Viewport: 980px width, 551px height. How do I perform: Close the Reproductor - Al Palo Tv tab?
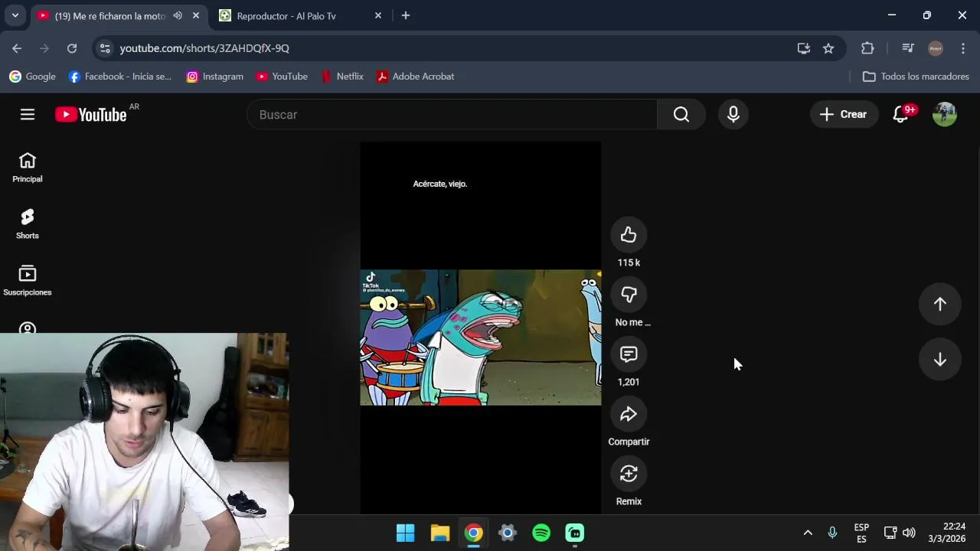377,15
